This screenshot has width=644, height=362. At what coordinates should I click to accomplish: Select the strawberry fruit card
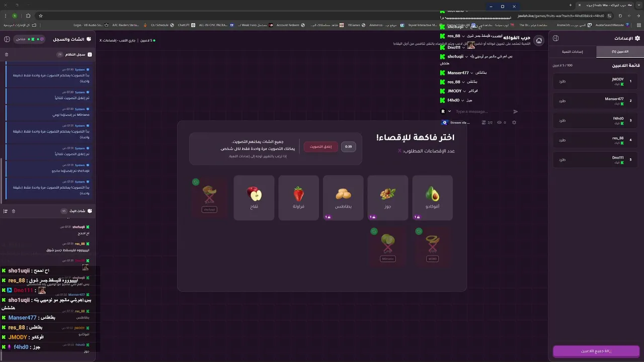click(x=298, y=198)
